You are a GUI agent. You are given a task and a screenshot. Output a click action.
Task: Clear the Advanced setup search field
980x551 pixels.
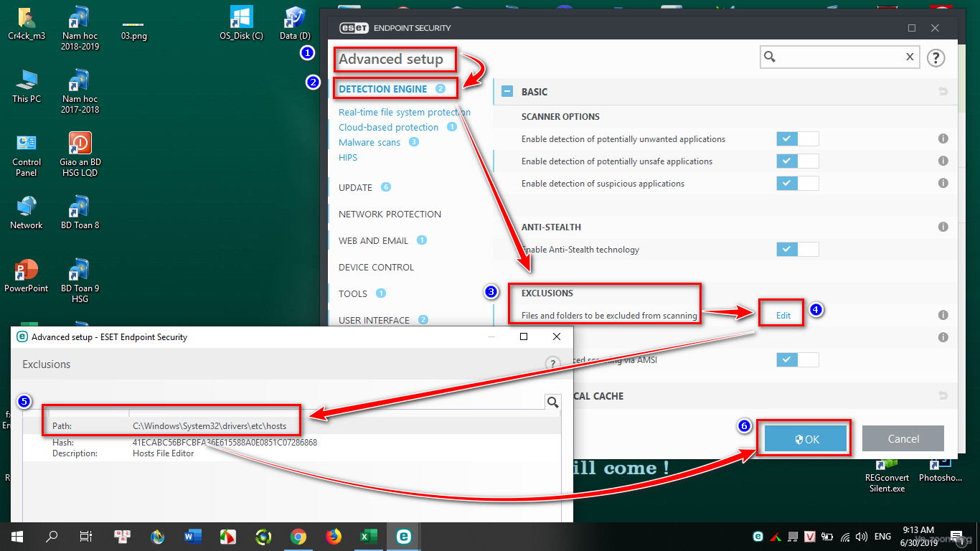[910, 57]
